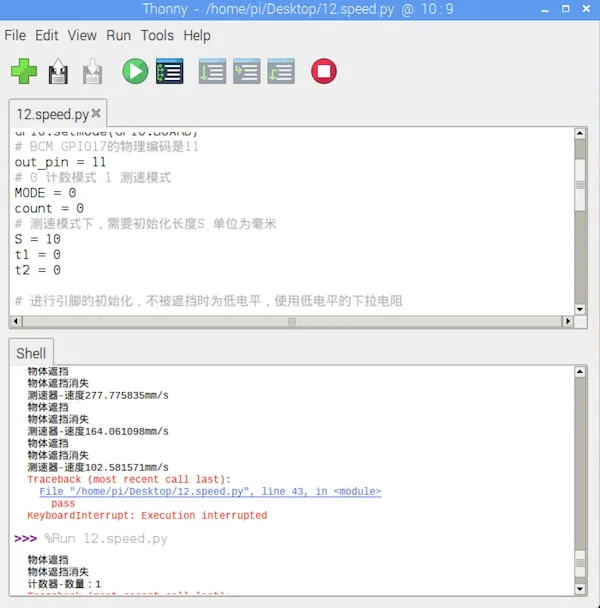This screenshot has height=608, width=600.
Task: Close the 12.speed.py tab
Action: (96, 113)
